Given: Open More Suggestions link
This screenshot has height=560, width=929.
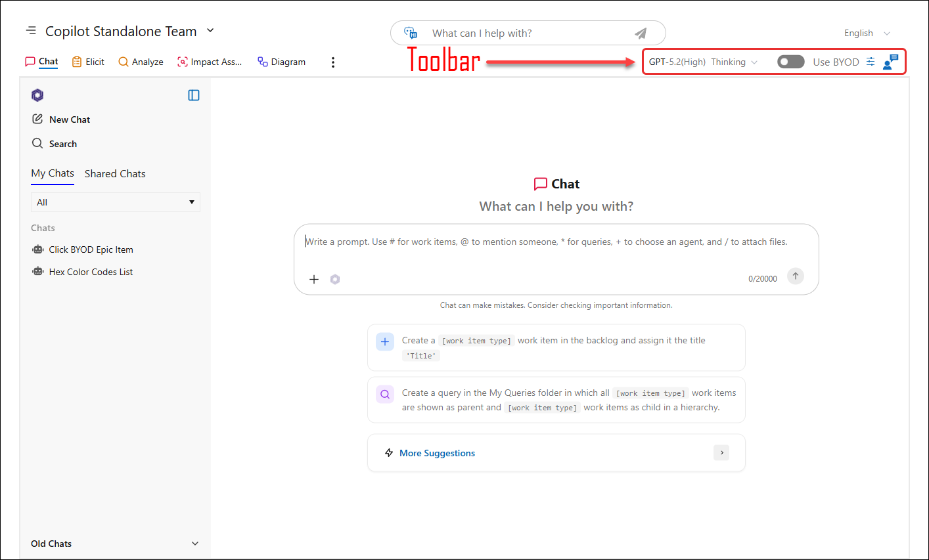Looking at the screenshot, I should (437, 453).
